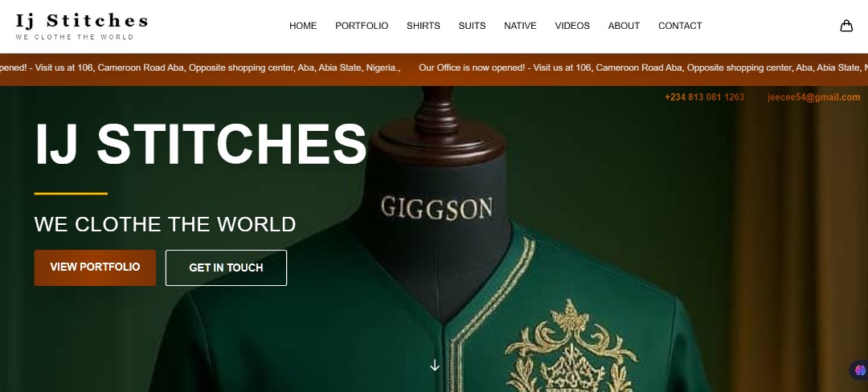The height and width of the screenshot is (392, 868).
Task: Visit the ABOUT page
Action: [x=624, y=26]
